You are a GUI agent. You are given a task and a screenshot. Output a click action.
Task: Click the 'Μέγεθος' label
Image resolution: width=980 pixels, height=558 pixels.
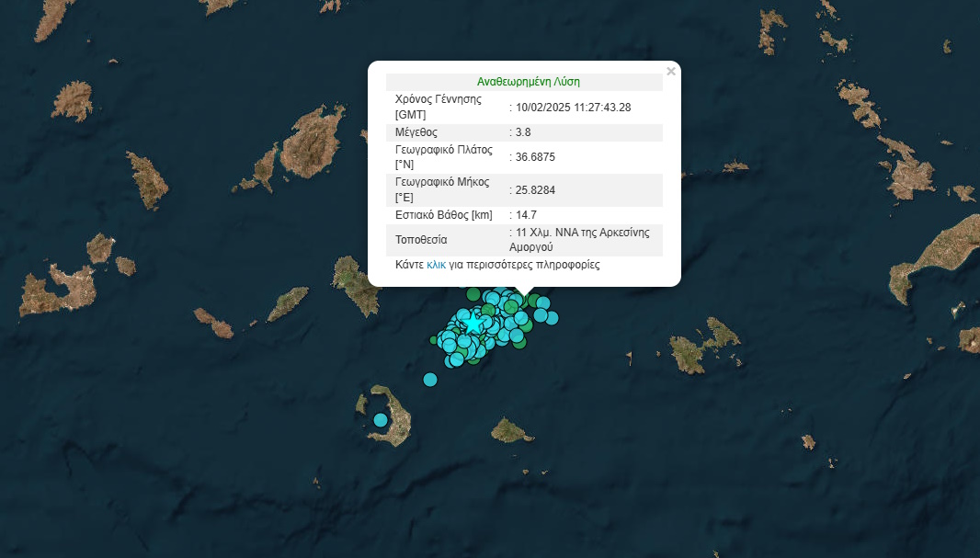click(x=416, y=132)
